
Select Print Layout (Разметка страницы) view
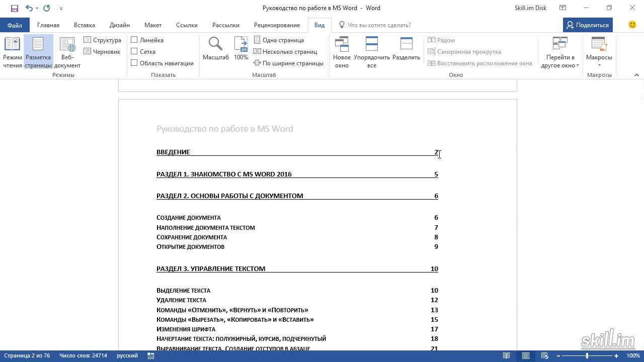38,52
